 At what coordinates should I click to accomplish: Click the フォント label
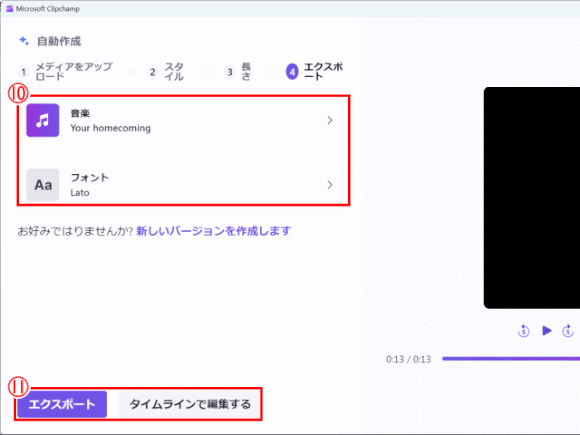click(90, 178)
